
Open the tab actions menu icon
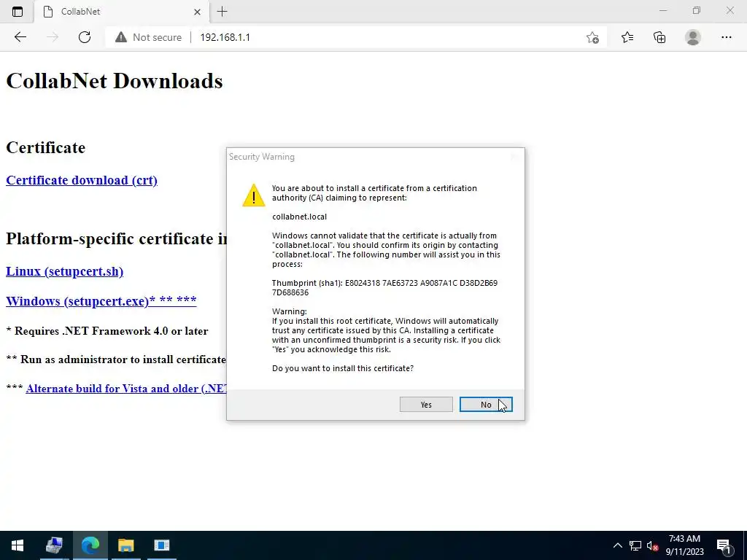18,12
